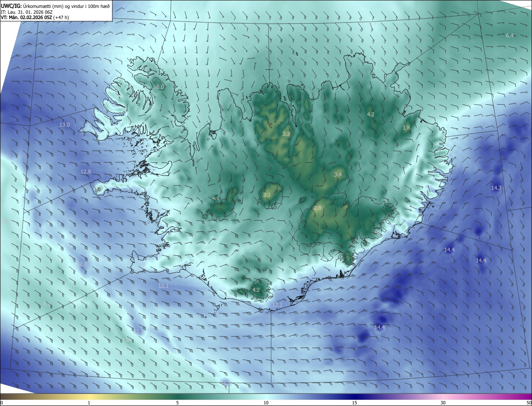Select the 'IT: Lau. 31. 01. 2026 06Z' line
This screenshot has width=532, height=406.
[x=26, y=12]
